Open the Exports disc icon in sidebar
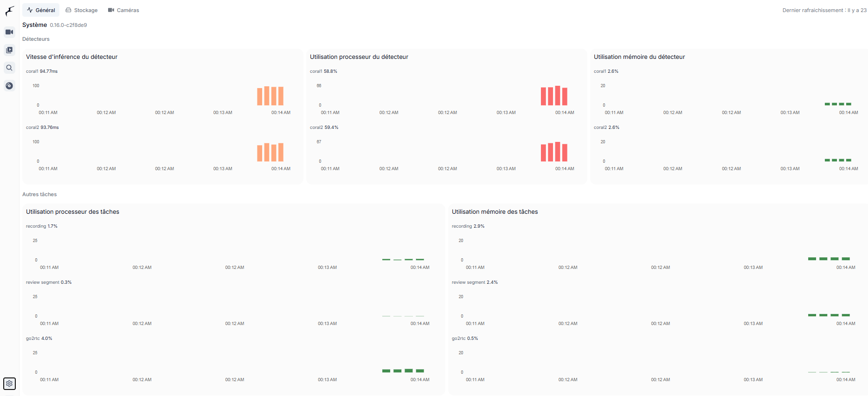 coord(9,86)
